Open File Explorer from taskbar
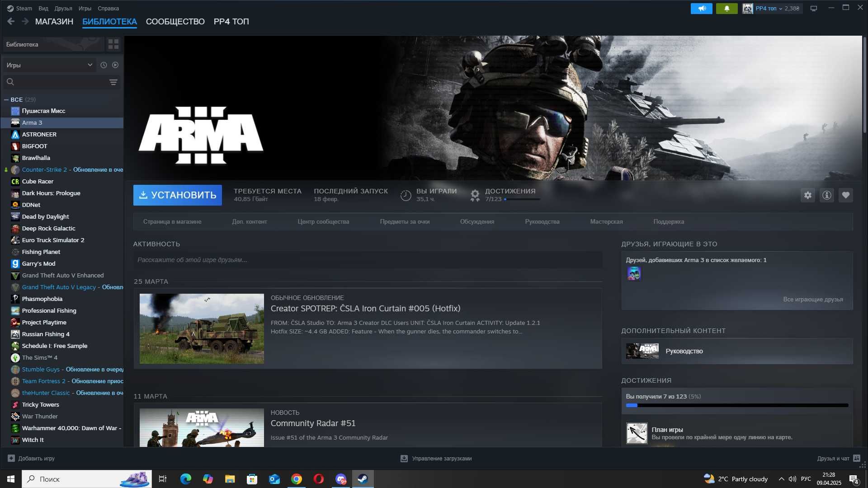The image size is (868, 488). (230, 479)
